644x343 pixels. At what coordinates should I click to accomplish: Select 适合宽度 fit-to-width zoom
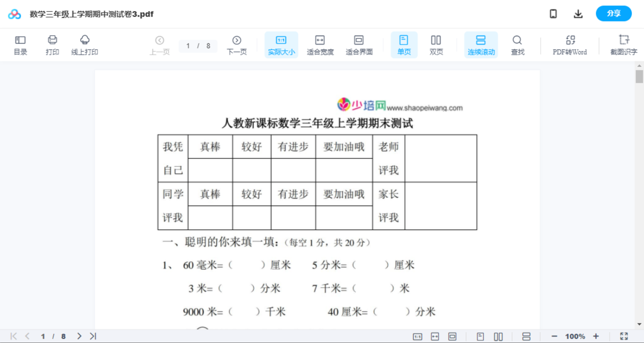coord(320,45)
